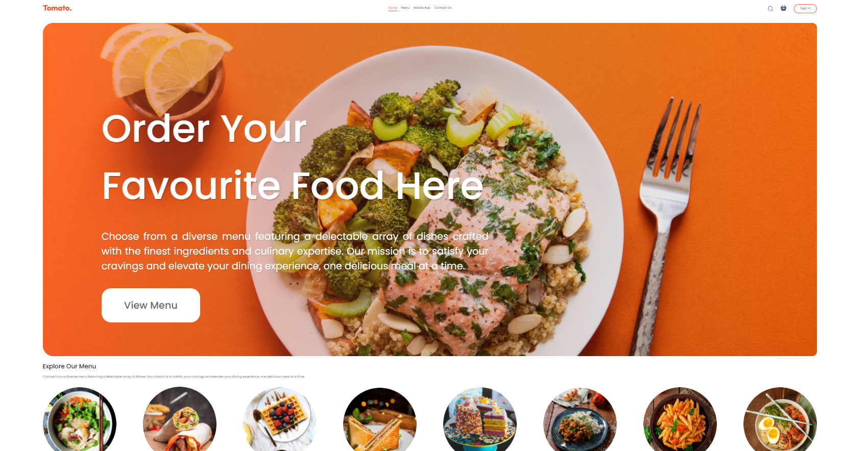Select the rice and curry category
868x451 pixels.
point(580,419)
